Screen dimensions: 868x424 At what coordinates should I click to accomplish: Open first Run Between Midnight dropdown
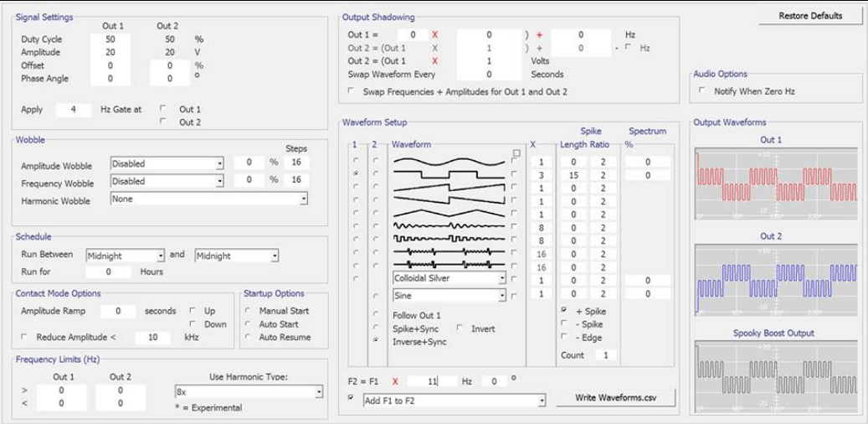coord(126,256)
